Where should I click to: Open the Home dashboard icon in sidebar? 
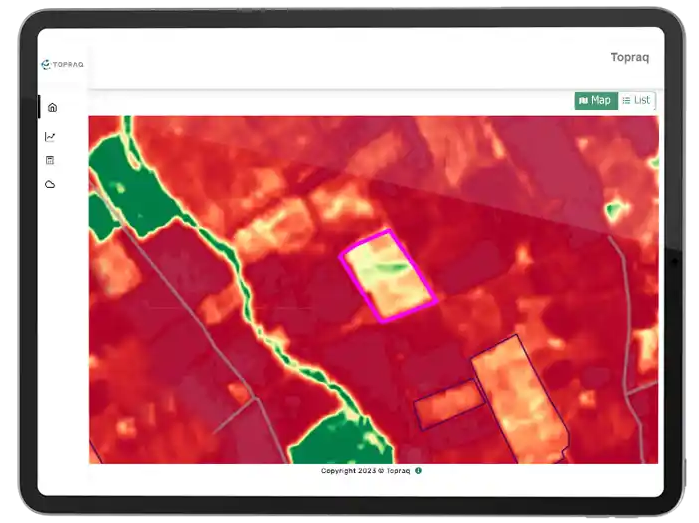tap(52, 107)
